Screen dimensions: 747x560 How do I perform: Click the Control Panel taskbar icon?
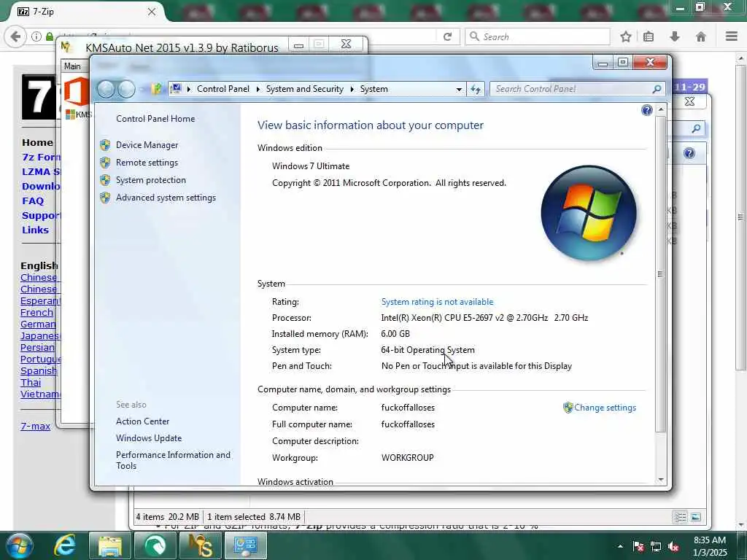click(245, 545)
